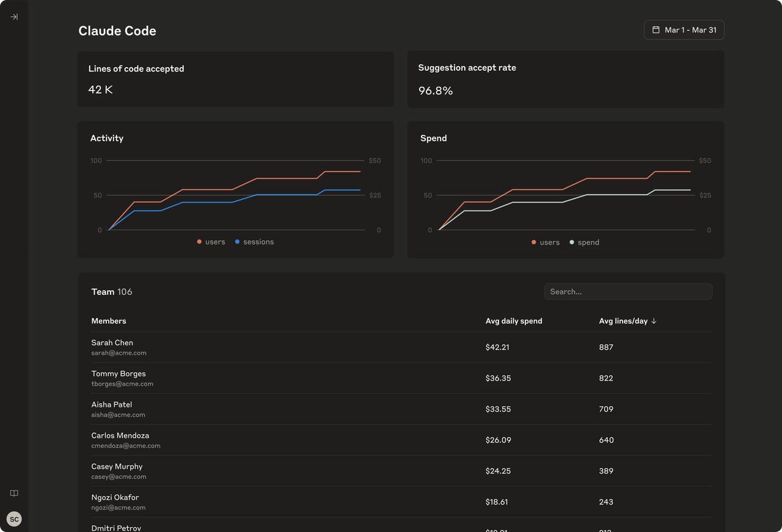
Task: Select the Suggestion accept rate card
Action: click(x=565, y=79)
